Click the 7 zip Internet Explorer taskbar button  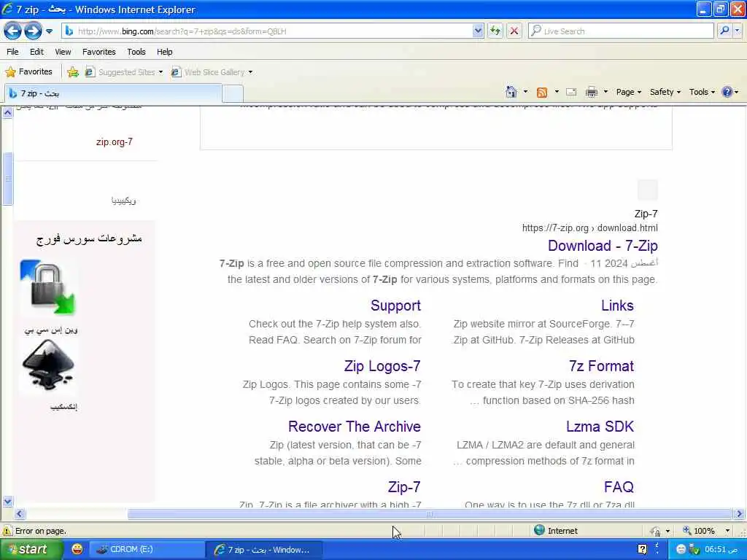click(264, 550)
